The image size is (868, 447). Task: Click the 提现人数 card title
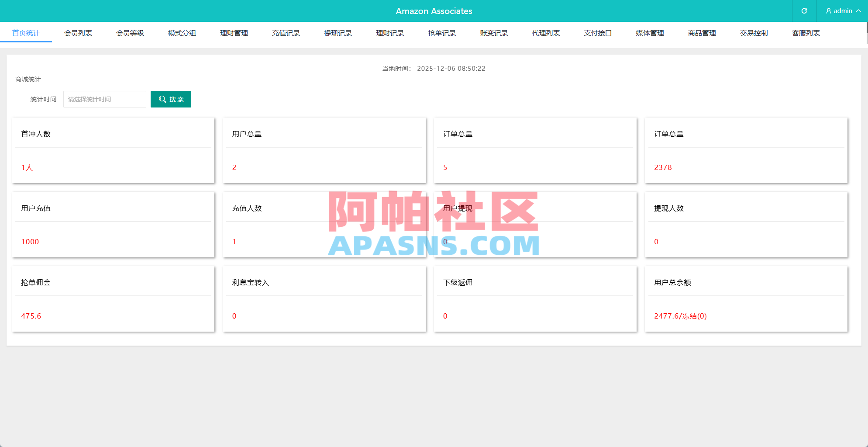coord(669,208)
